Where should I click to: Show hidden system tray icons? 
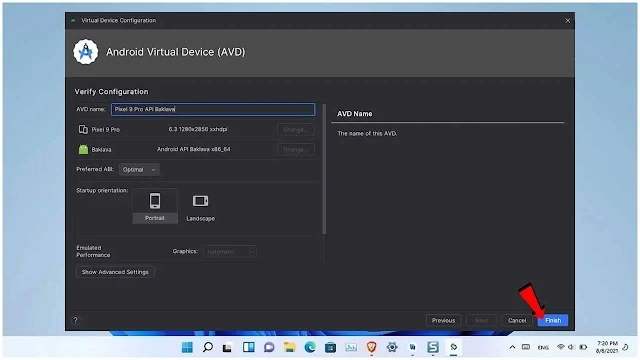[x=512, y=347]
